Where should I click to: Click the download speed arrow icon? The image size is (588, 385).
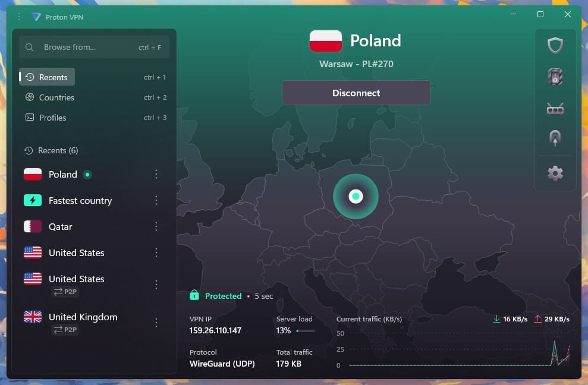pos(496,319)
